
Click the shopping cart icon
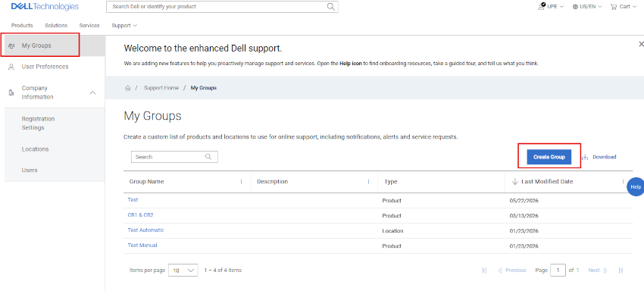(x=614, y=7)
